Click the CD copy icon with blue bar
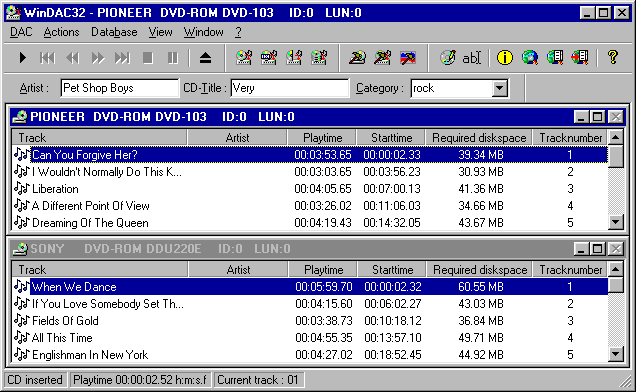Image resolution: width=636 pixels, height=392 pixels. coord(269,58)
